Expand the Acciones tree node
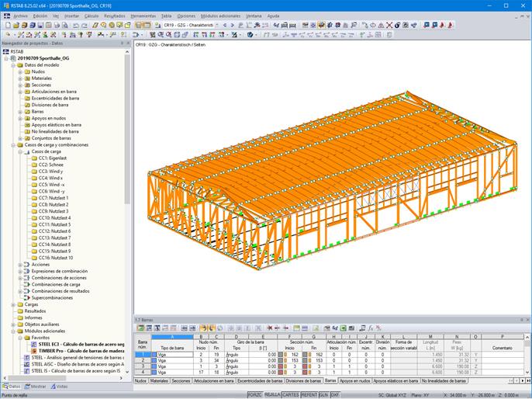Screen dimensions: 532x399 [x=20, y=265]
